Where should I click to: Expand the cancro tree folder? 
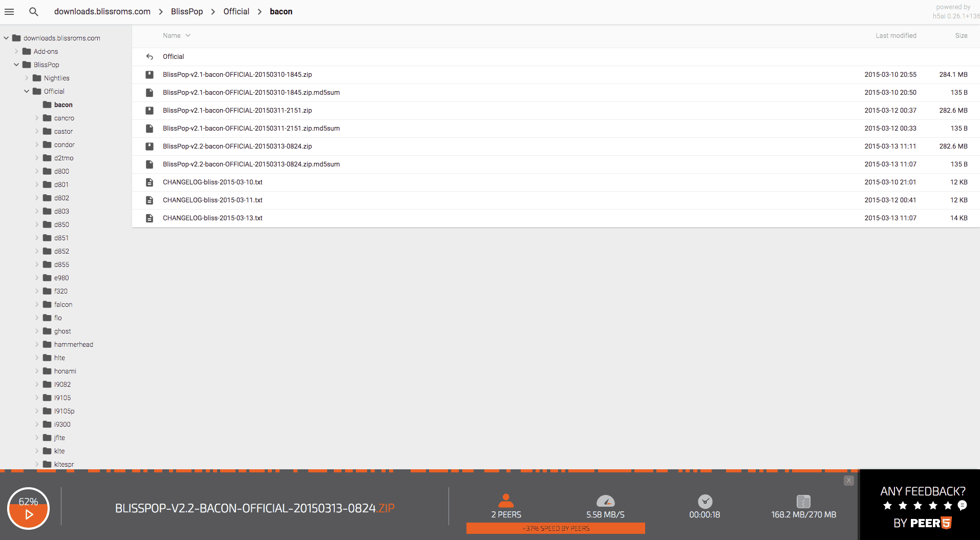coord(37,118)
